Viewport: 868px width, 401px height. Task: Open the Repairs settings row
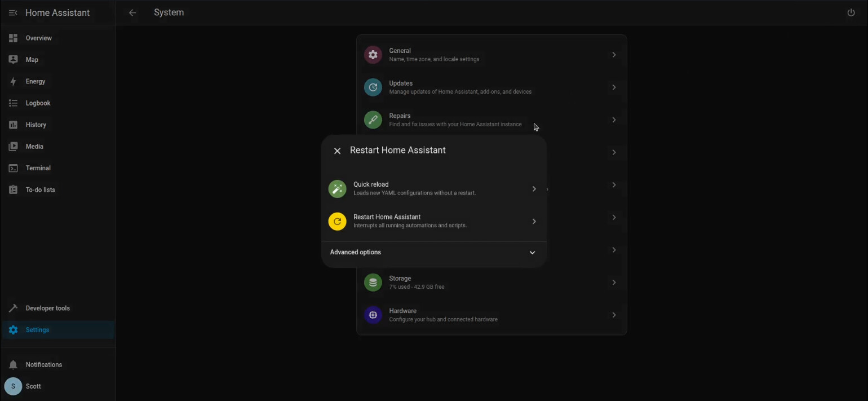click(x=491, y=120)
